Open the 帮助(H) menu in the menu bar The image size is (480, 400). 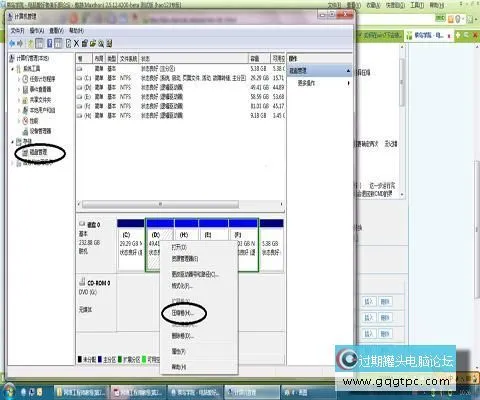[76, 31]
